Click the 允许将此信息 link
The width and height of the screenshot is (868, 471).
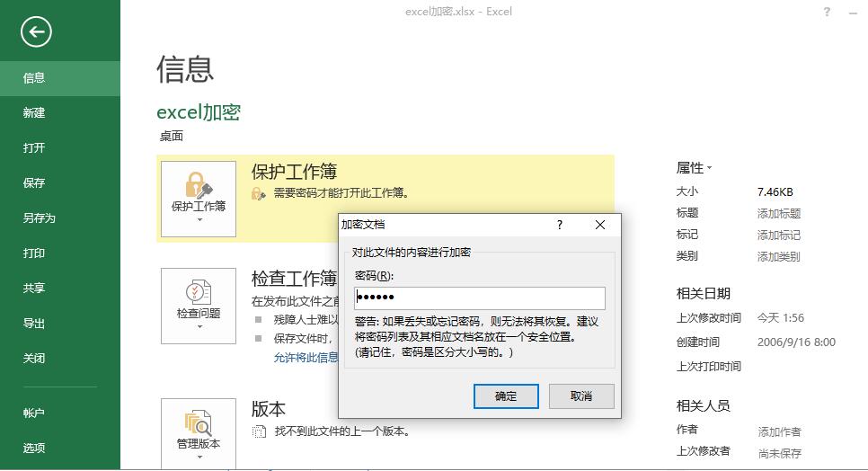[x=306, y=358]
